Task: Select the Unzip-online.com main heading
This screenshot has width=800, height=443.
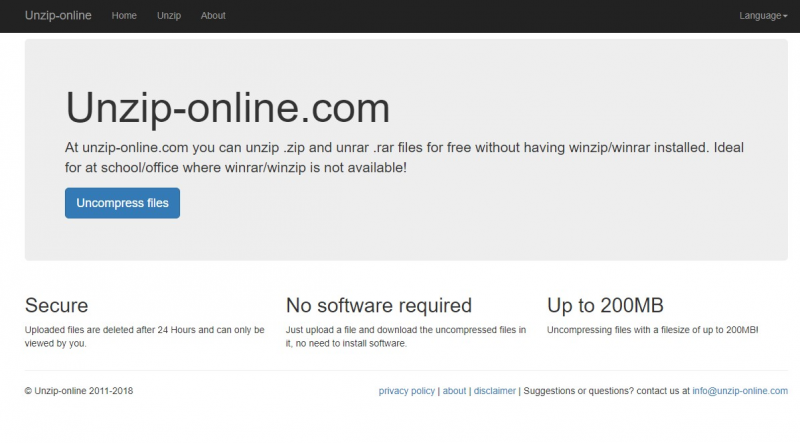Action: [x=228, y=108]
